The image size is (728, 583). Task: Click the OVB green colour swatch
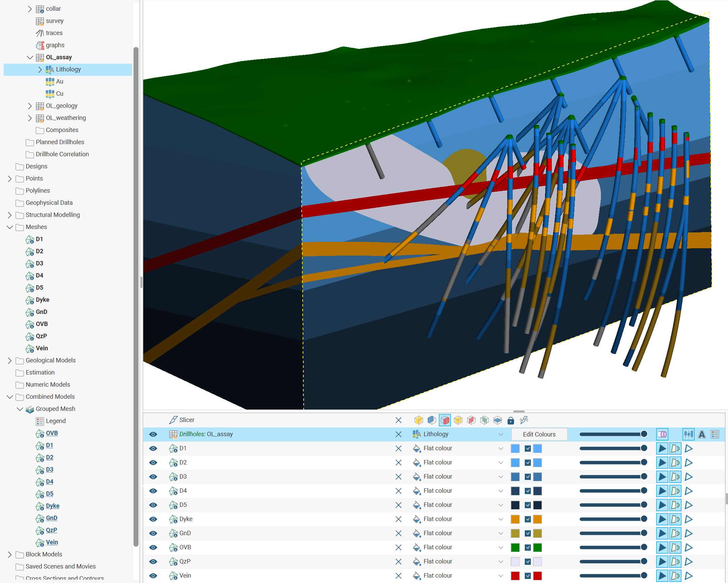[515, 547]
